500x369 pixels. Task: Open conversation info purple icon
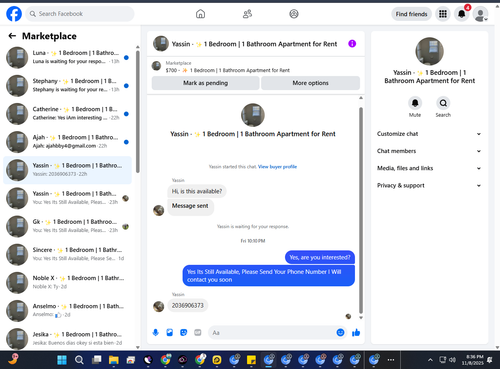(352, 44)
